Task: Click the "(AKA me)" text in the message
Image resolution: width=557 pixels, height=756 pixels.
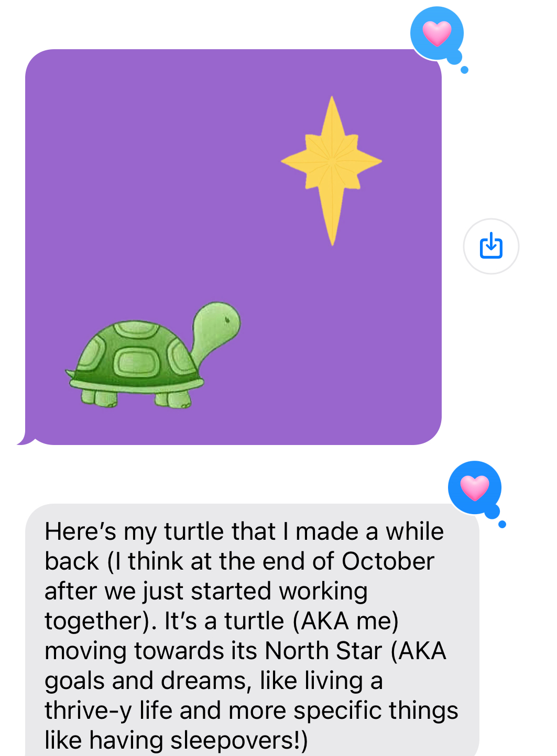Action: coord(346,621)
